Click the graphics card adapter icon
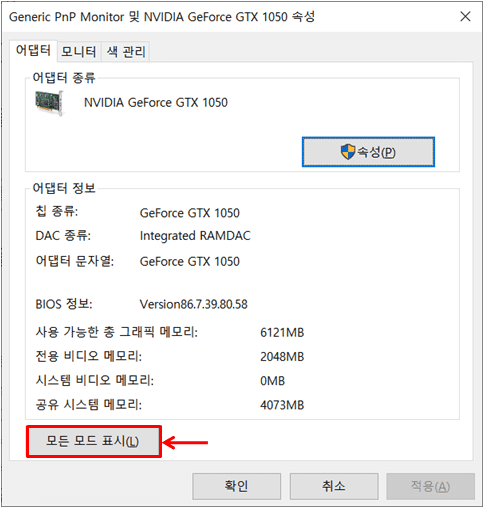484x508 pixels. 49,103
